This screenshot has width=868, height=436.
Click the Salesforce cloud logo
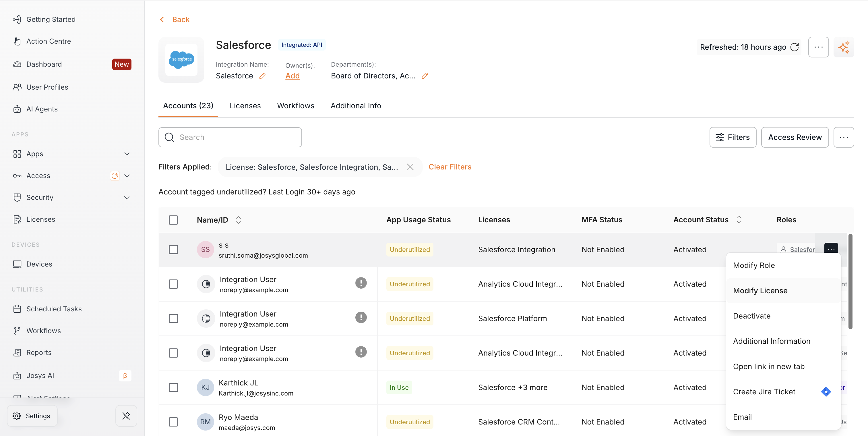tap(181, 60)
